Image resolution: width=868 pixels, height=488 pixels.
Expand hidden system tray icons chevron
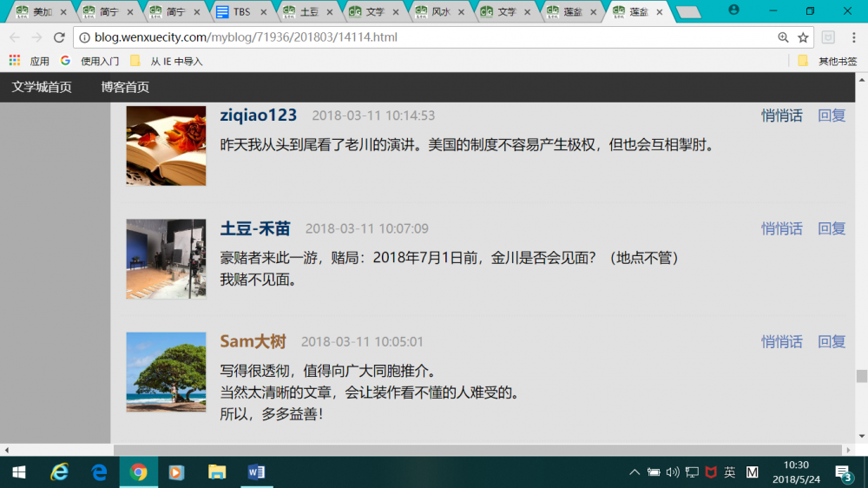635,472
